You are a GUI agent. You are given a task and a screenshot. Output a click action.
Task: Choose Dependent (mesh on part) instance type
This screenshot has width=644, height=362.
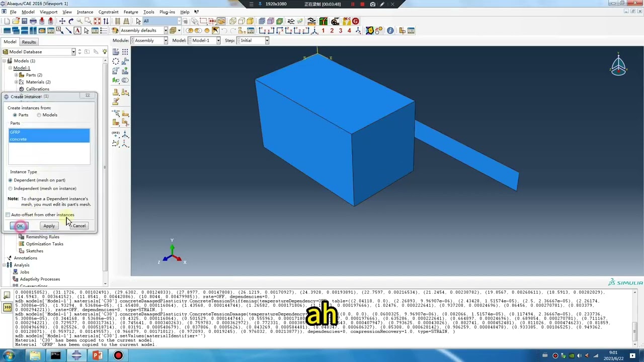pyautogui.click(x=10, y=180)
